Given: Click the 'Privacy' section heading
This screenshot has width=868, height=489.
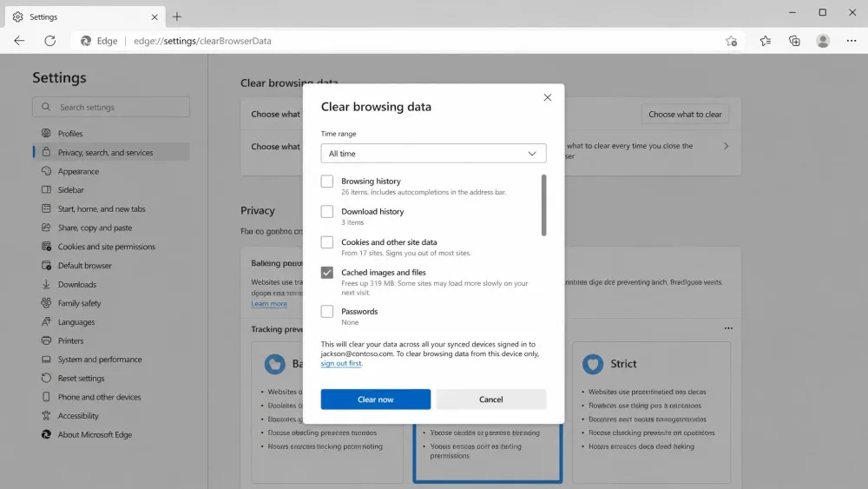Looking at the screenshot, I should pos(258,210).
